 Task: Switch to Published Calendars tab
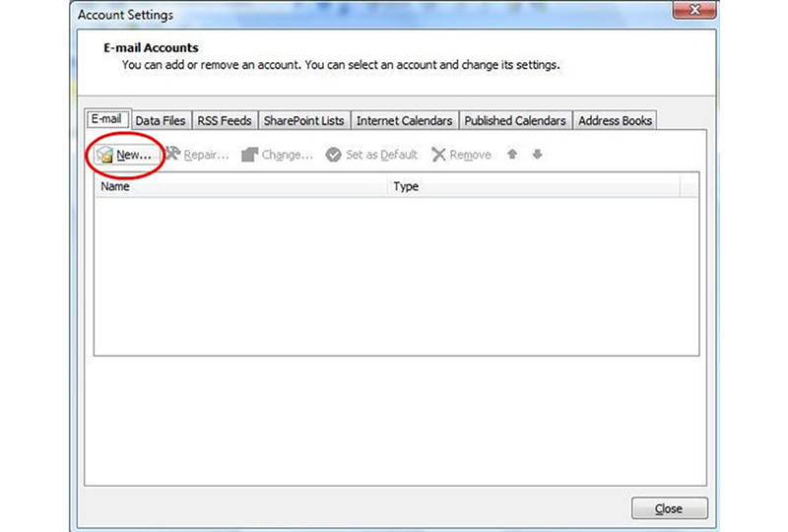coord(515,121)
